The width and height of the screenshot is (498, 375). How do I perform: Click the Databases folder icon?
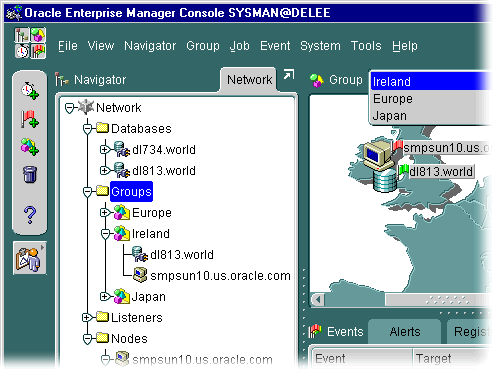[103, 128]
